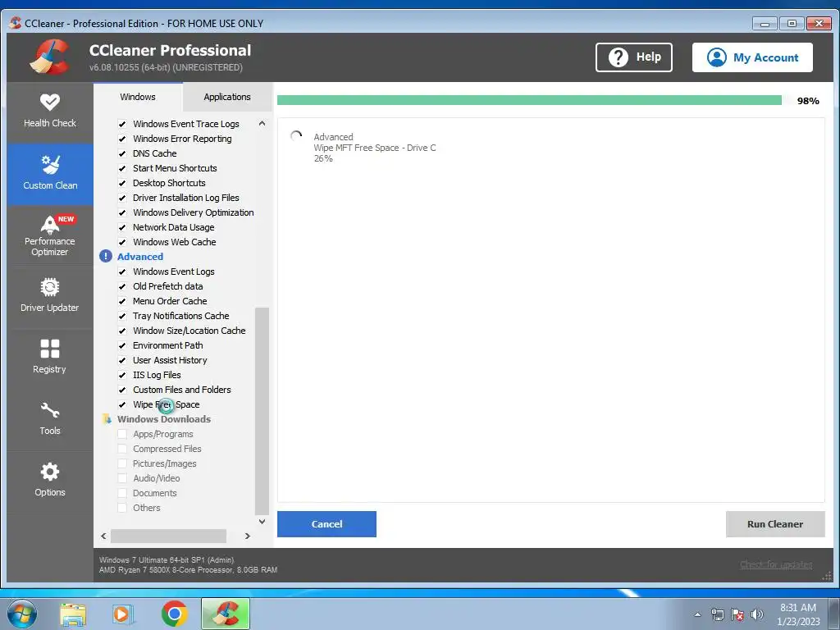Image resolution: width=840 pixels, height=630 pixels.
Task: Uncheck Desktop Shortcuts option
Action: click(122, 183)
